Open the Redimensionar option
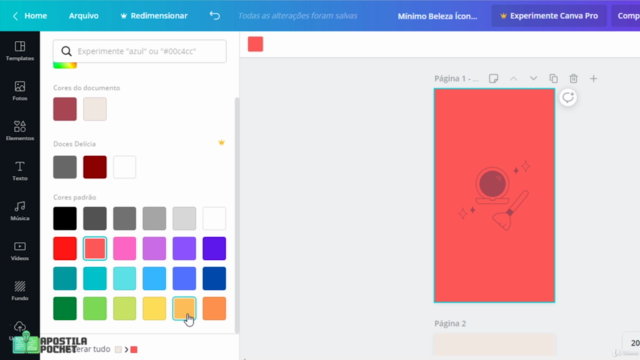640x360 pixels. click(154, 16)
